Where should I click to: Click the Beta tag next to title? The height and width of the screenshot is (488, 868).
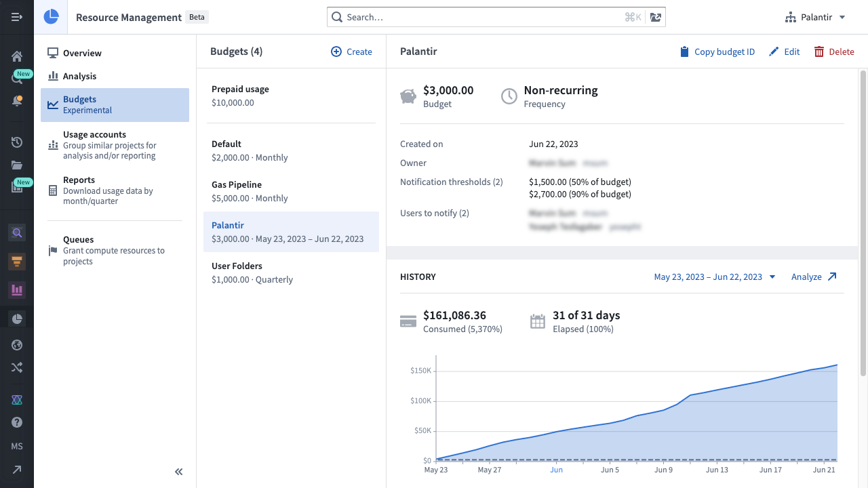pyautogui.click(x=197, y=17)
